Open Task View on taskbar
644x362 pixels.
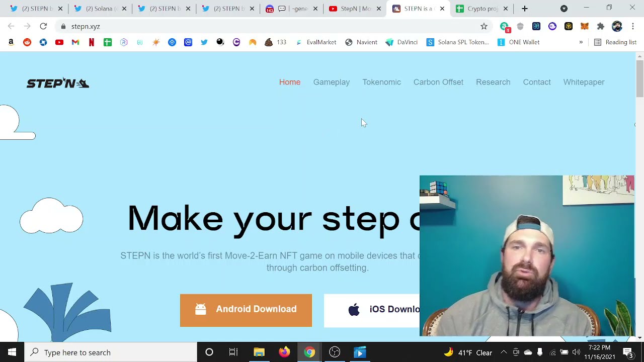point(233,352)
